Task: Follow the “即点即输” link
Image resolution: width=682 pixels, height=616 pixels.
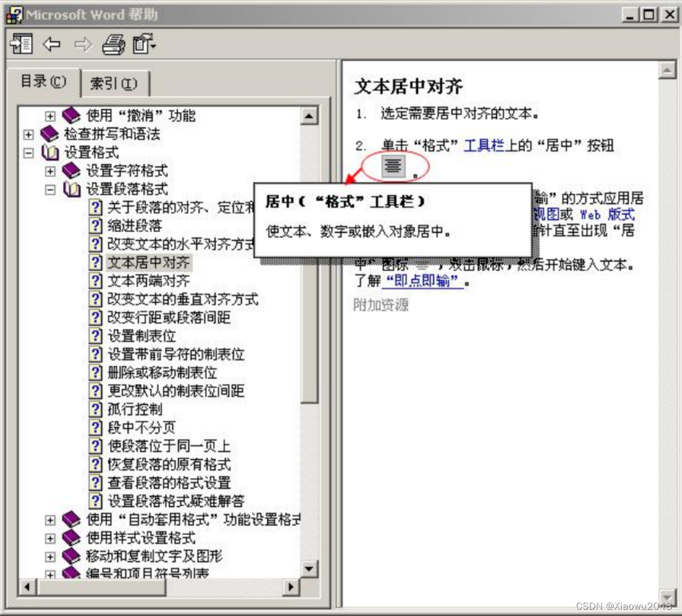Action: click(422, 281)
